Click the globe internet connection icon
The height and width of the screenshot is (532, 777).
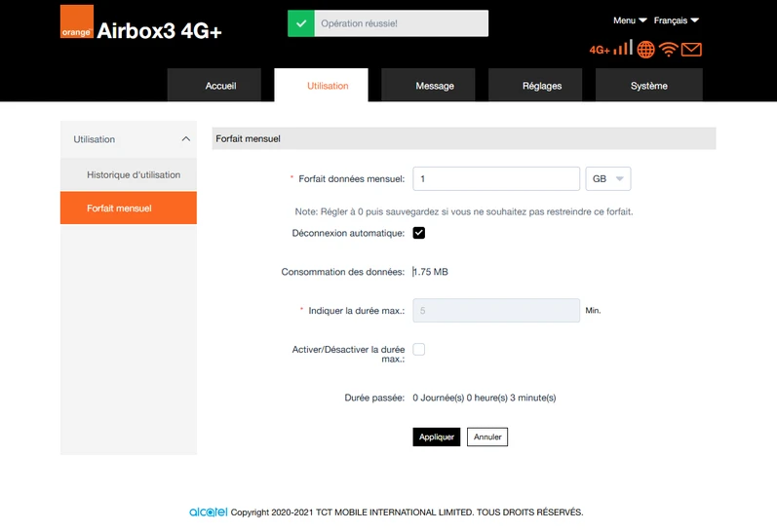(x=645, y=49)
